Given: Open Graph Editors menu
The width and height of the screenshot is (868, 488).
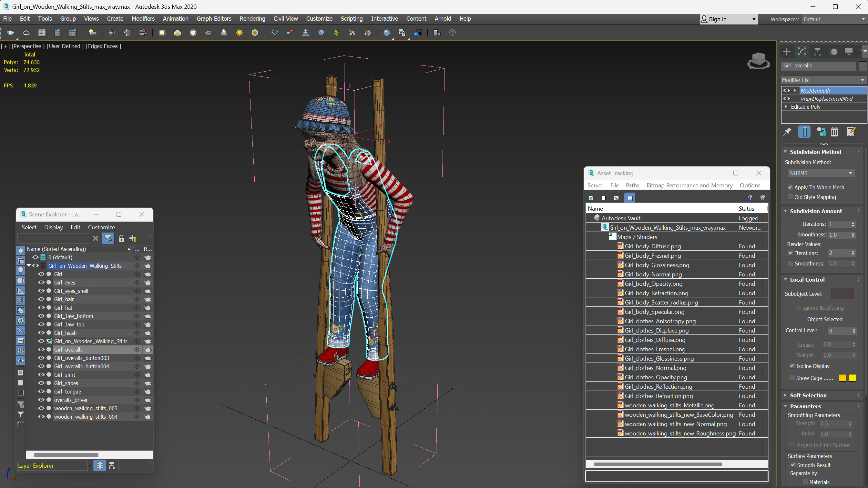Looking at the screenshot, I should [x=214, y=18].
